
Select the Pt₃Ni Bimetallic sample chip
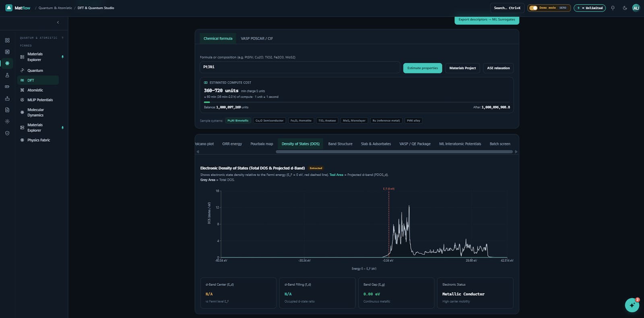coord(238,121)
